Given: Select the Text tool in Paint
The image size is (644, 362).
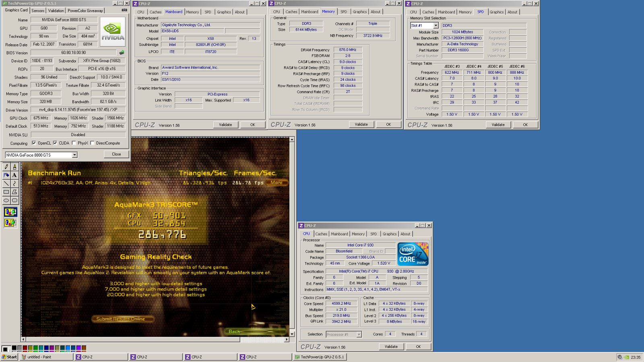Looking at the screenshot, I should pos(14,175).
